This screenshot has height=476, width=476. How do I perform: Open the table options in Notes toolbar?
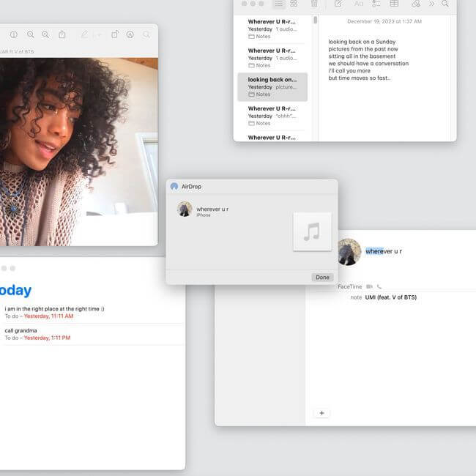coord(394,4)
